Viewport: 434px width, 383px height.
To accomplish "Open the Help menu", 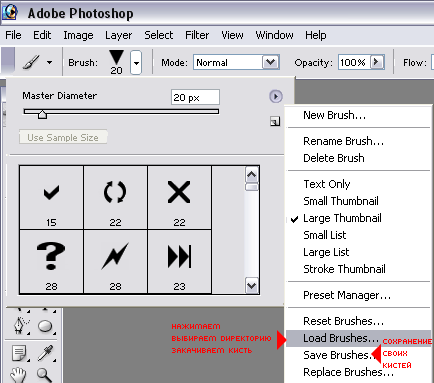I will coord(316,35).
